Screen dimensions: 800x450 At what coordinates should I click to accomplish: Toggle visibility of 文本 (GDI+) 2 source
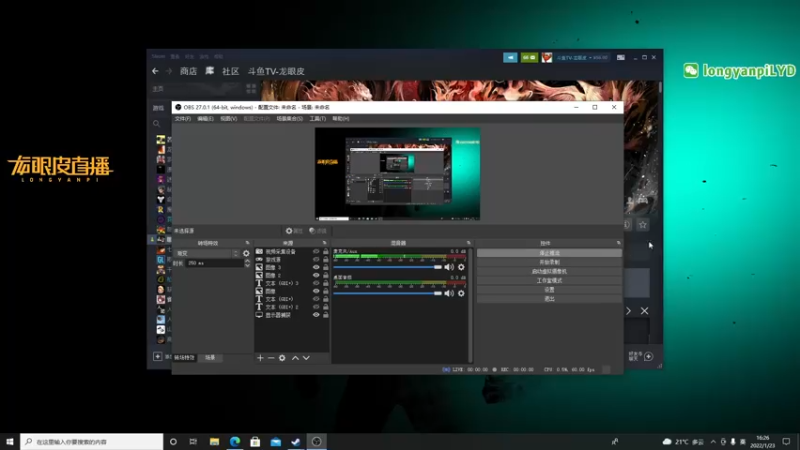(316, 307)
